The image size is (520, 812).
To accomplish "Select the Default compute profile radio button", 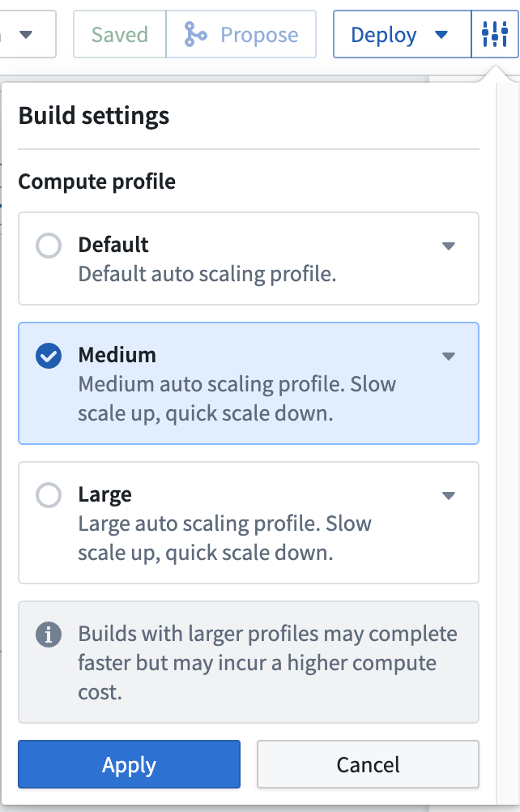I will pyautogui.click(x=49, y=246).
